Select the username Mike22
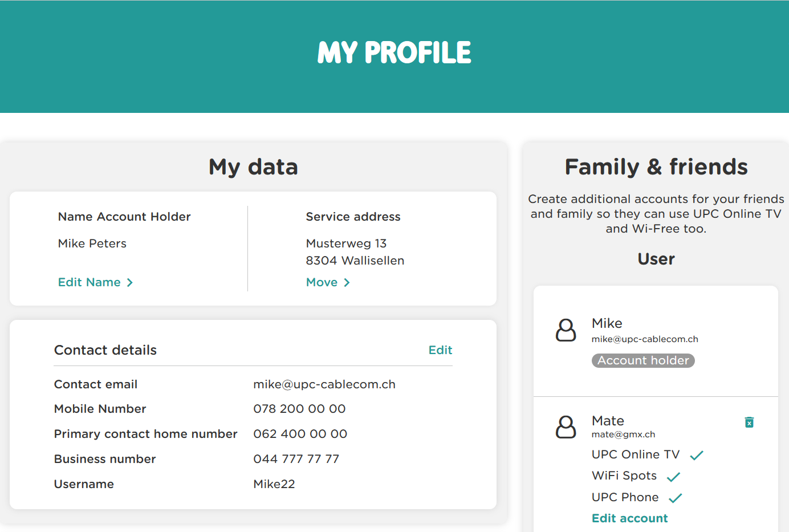Image resolution: width=789 pixels, height=532 pixels. (274, 484)
